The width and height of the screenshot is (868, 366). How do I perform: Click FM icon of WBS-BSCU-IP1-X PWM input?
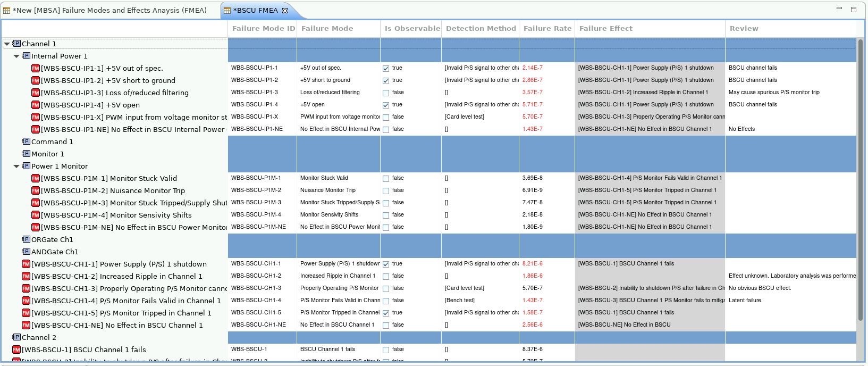[x=36, y=117]
